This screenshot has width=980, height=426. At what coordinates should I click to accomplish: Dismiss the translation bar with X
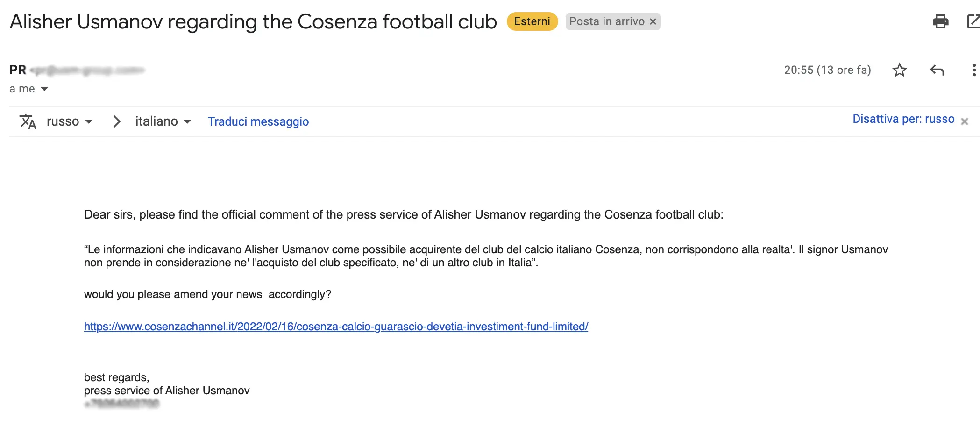964,121
